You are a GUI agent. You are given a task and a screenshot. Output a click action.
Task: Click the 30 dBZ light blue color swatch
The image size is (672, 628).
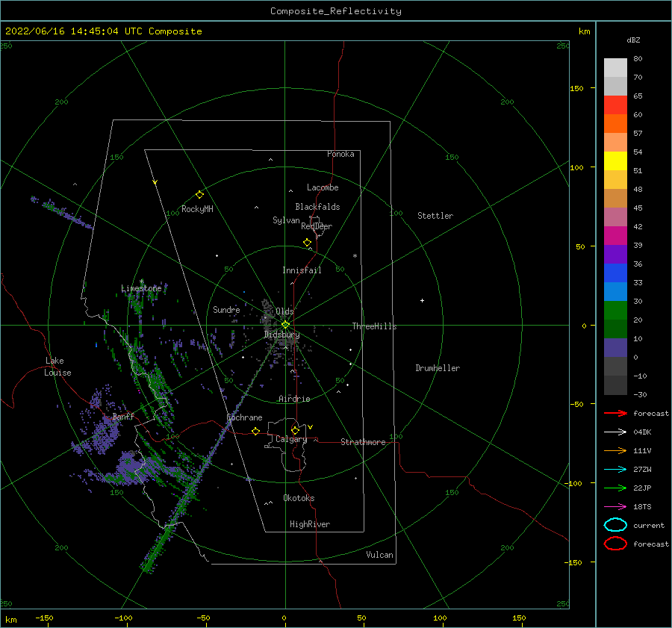pyautogui.click(x=615, y=291)
